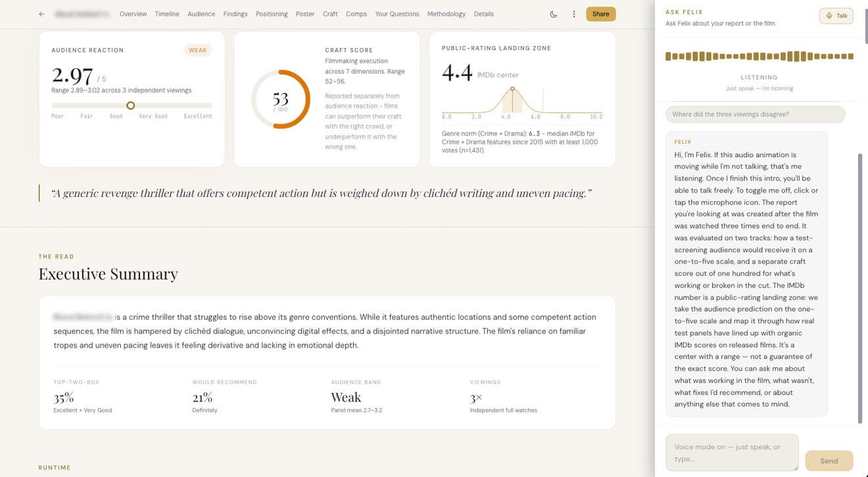Click the IMDb center marker on the rating curve
868x477 pixels.
click(x=513, y=89)
